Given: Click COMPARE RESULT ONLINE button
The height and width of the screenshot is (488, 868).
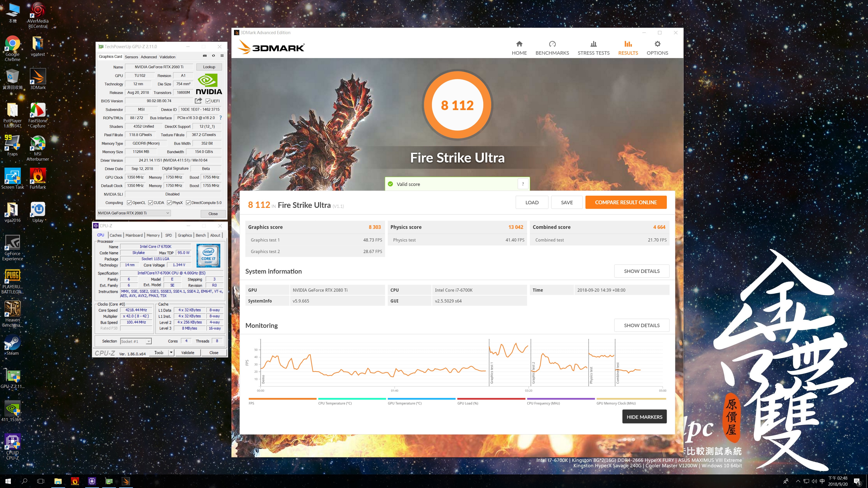Looking at the screenshot, I should coord(626,202).
